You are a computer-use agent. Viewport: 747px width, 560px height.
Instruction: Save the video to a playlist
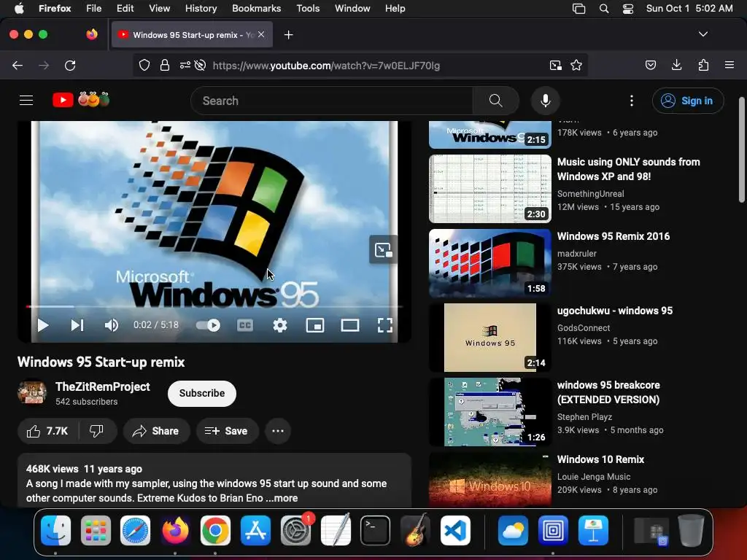click(227, 431)
